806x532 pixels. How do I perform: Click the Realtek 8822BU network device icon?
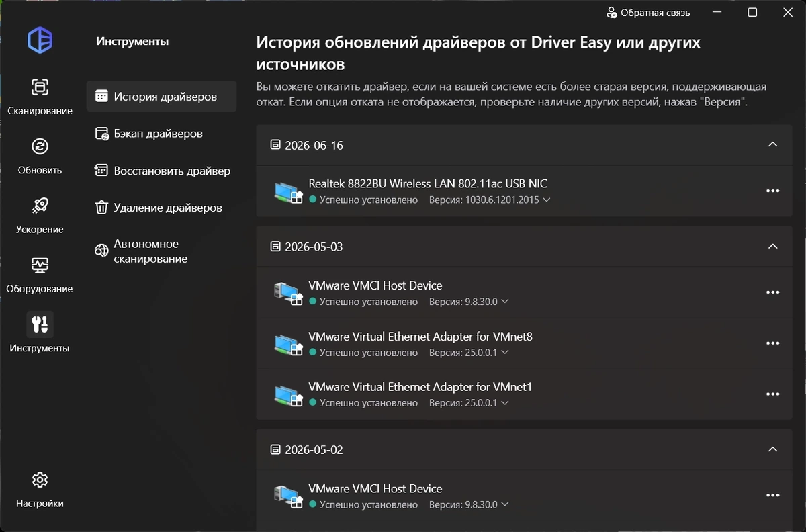(289, 191)
